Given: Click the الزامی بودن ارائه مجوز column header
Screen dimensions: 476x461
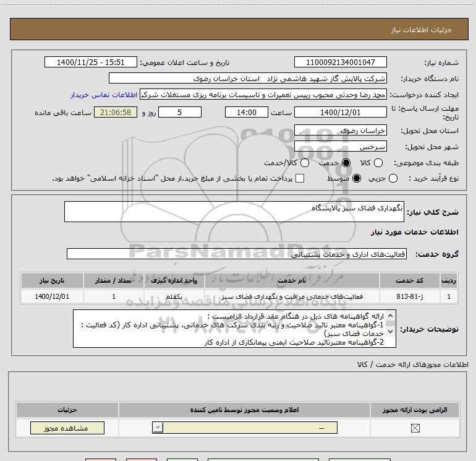Looking at the screenshot, I should click(415, 410).
